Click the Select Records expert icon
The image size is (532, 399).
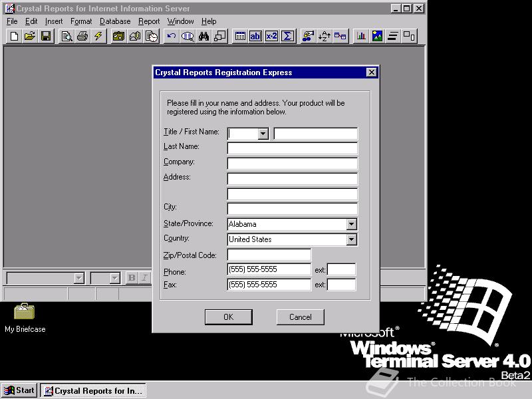308,36
